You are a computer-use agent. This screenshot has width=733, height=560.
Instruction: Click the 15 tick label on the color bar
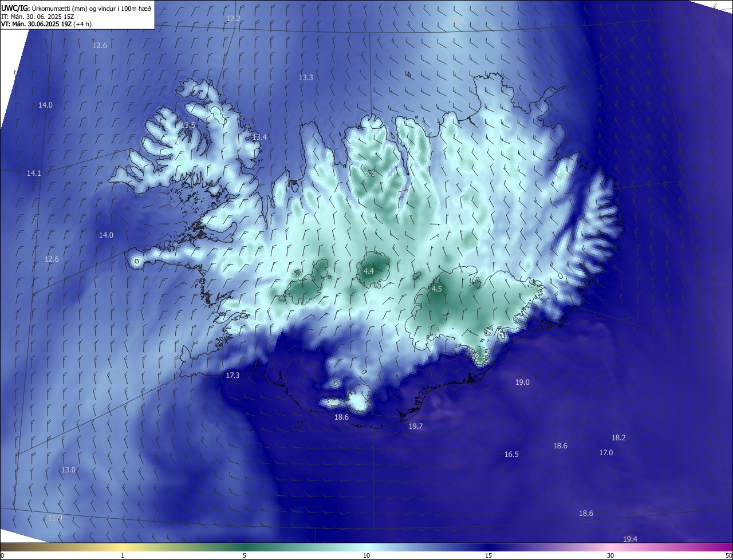coord(488,556)
